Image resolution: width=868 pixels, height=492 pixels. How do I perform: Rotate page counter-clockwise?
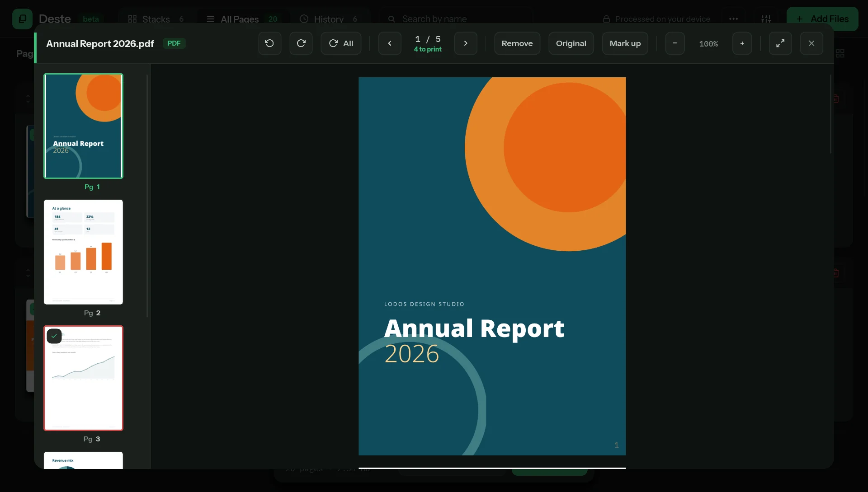pos(269,43)
